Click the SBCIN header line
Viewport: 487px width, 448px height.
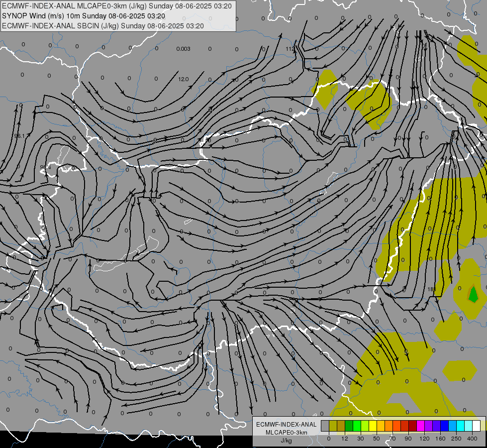pyautogui.click(x=103, y=26)
